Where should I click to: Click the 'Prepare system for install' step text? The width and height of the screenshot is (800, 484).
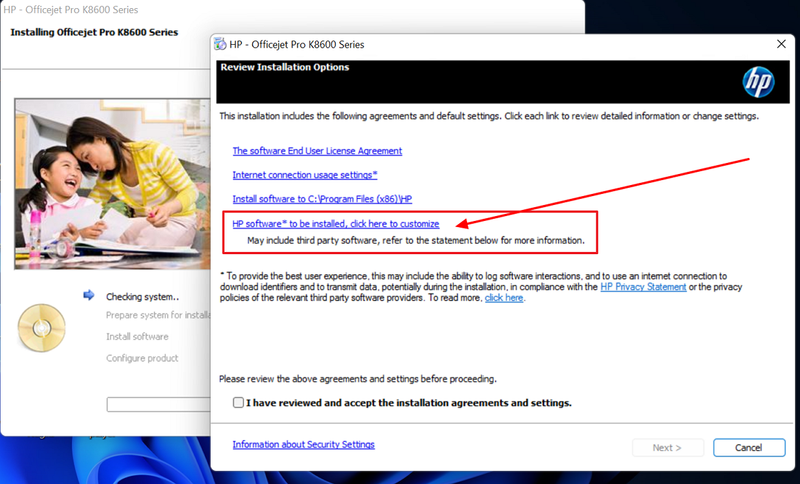pyautogui.click(x=158, y=315)
